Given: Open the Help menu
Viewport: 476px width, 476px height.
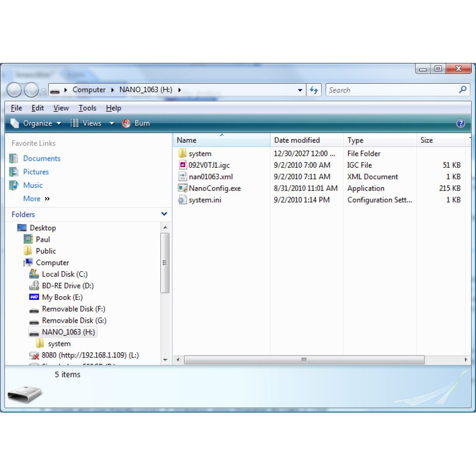Looking at the screenshot, I should [x=114, y=108].
